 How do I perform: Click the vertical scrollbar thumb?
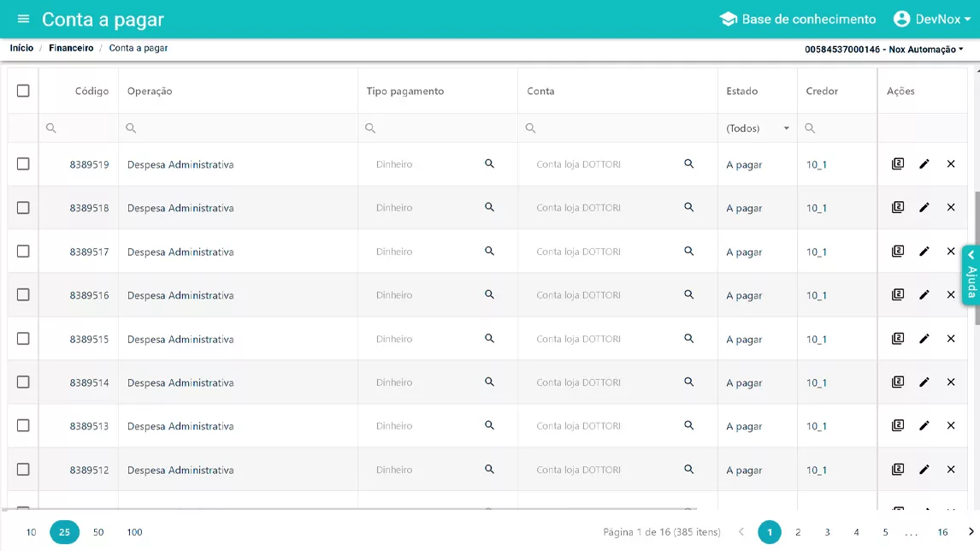coord(977,258)
